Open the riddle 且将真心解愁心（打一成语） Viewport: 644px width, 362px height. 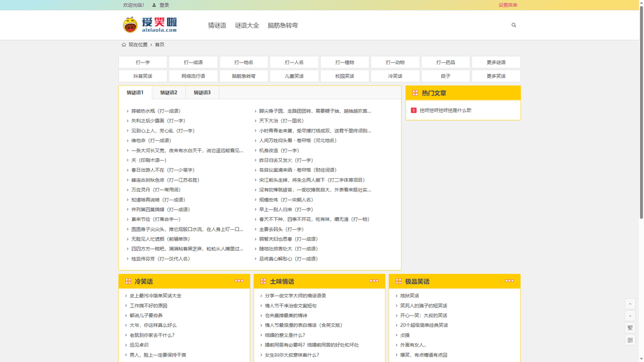289,259
